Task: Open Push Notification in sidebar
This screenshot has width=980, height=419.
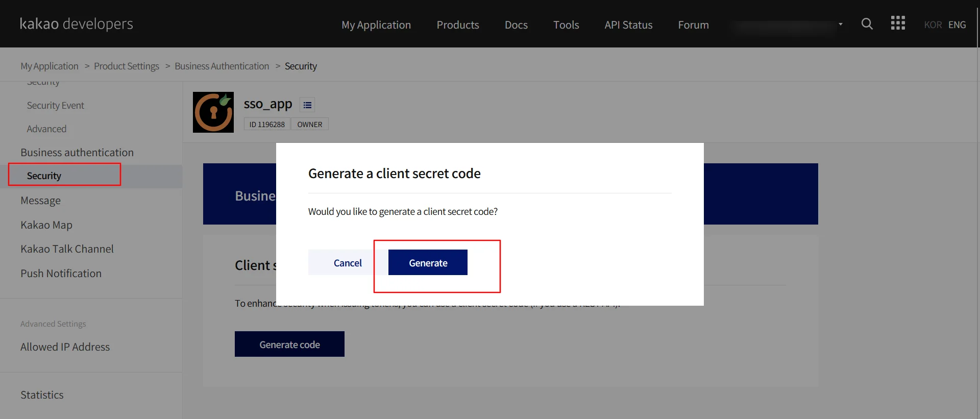Action: click(61, 274)
